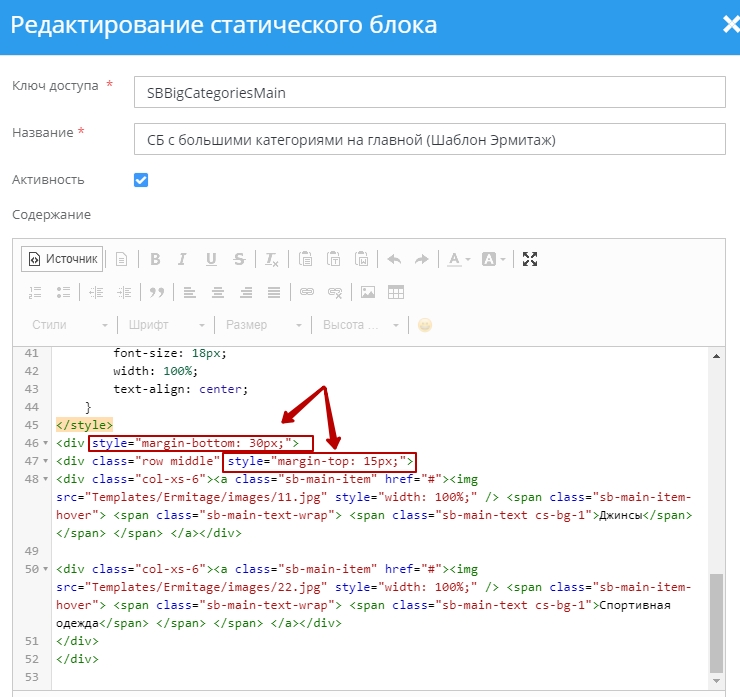Click the Blockquote icon
Screen dimensions: 740x697
click(x=156, y=292)
